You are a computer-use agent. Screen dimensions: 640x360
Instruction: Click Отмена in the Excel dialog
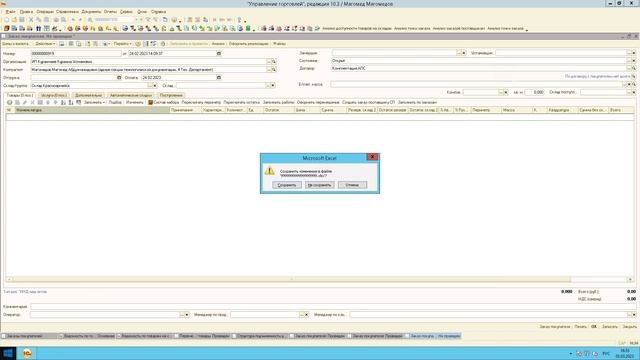(352, 185)
